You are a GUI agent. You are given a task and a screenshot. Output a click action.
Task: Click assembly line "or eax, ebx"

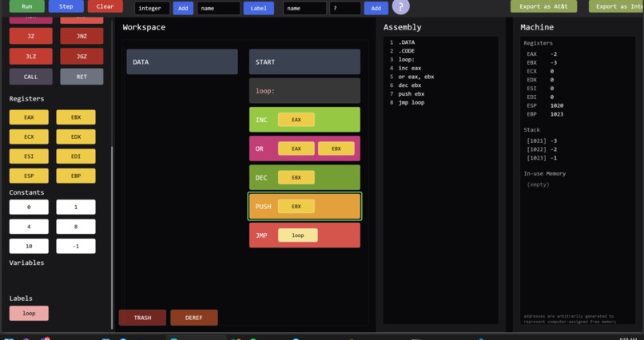pyautogui.click(x=416, y=77)
